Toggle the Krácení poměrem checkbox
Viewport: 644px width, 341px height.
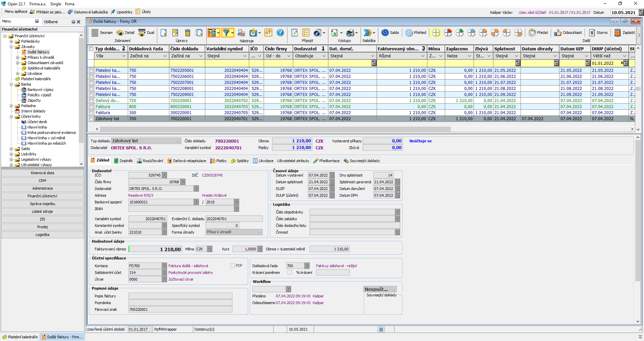(289, 273)
